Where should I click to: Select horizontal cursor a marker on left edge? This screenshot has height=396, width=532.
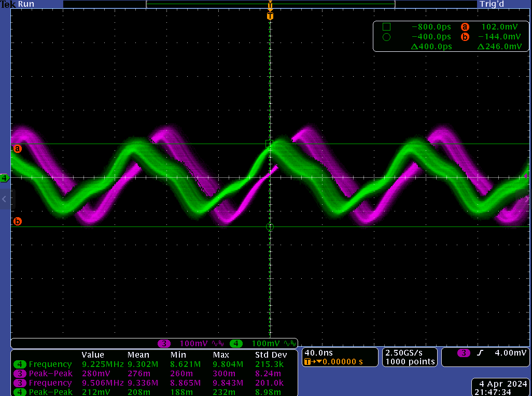[x=18, y=149]
